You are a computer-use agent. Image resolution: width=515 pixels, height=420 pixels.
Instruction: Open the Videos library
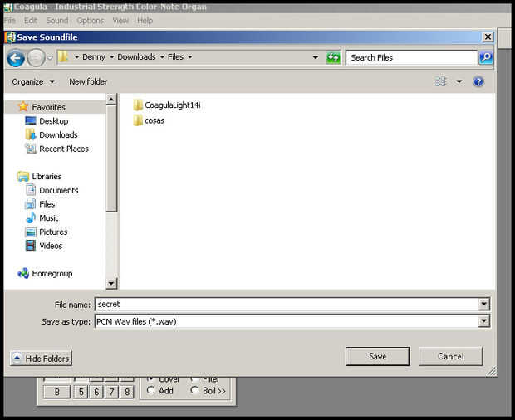point(44,246)
